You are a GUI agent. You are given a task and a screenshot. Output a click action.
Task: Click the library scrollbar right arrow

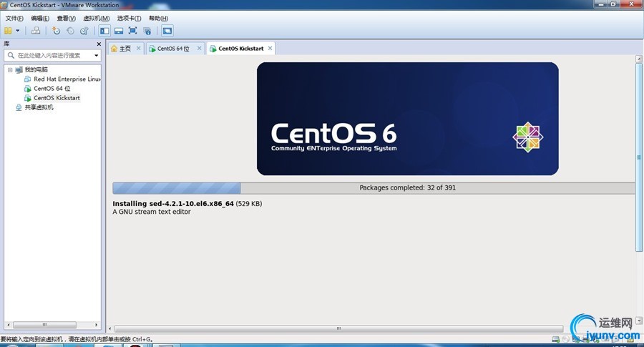[x=96, y=325]
